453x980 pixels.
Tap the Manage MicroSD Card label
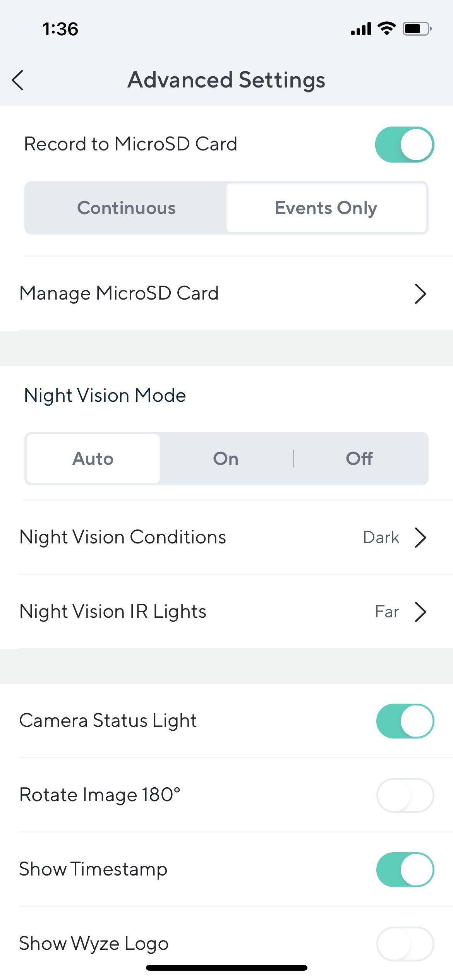119,293
